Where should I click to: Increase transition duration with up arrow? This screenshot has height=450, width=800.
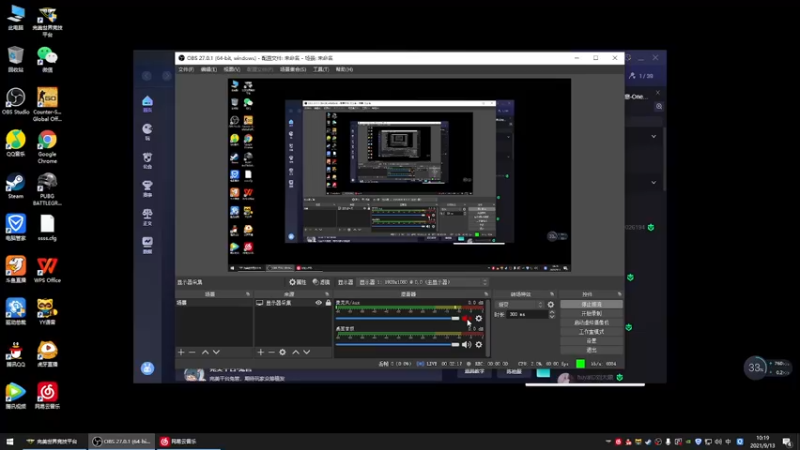[552, 312]
